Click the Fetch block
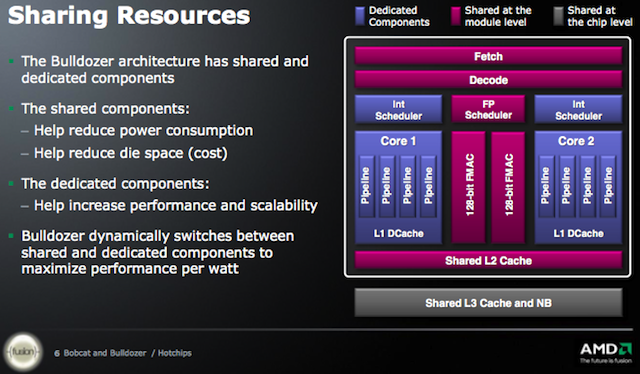The image size is (640, 374). tap(488, 56)
